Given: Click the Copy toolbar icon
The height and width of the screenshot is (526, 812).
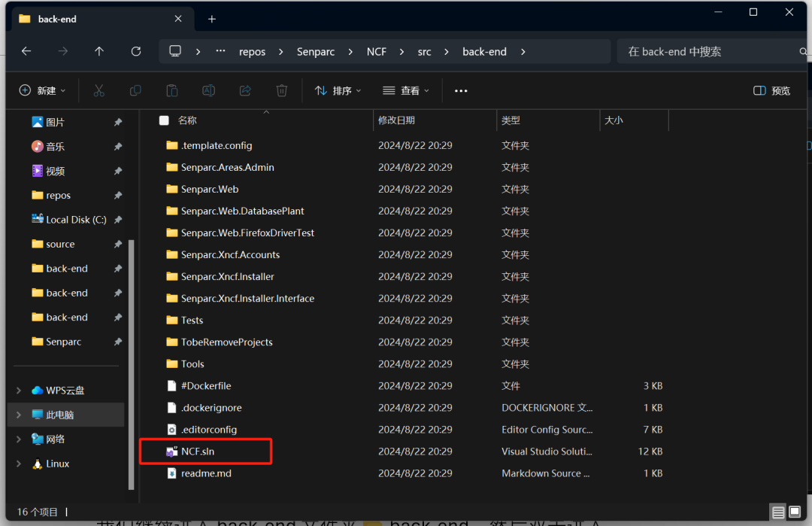Looking at the screenshot, I should (x=135, y=91).
